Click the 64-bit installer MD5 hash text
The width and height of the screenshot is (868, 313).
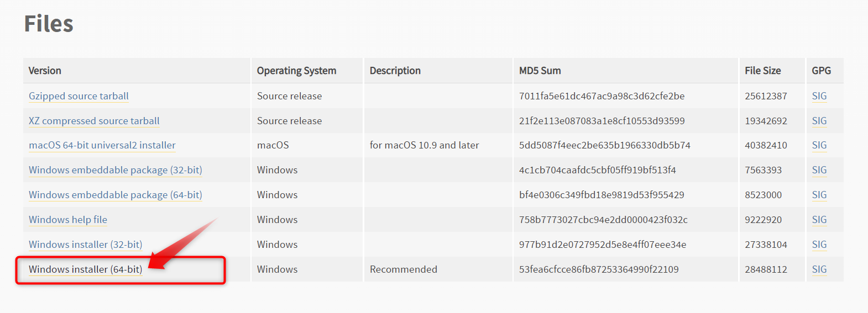599,269
